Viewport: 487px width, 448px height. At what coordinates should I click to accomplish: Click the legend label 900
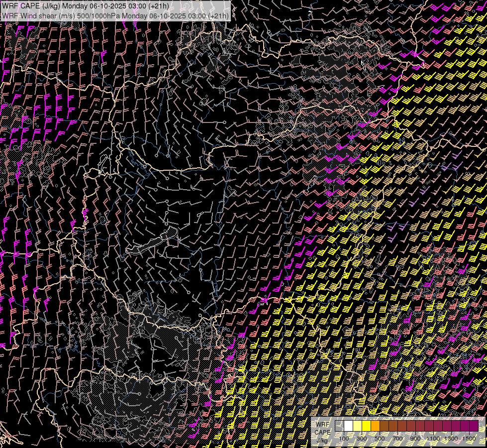(415, 439)
